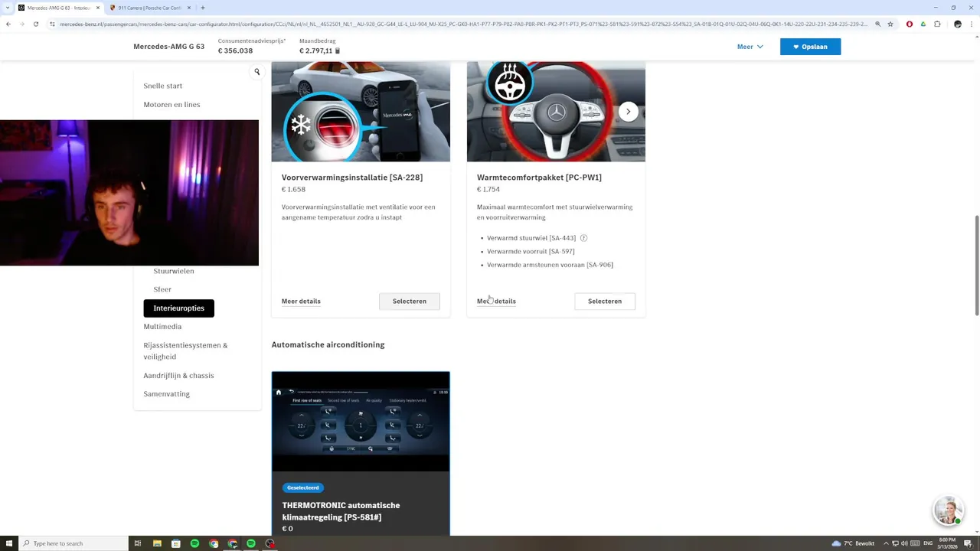
Task: Go to Aandrijflijn & chassis section
Action: (178, 376)
